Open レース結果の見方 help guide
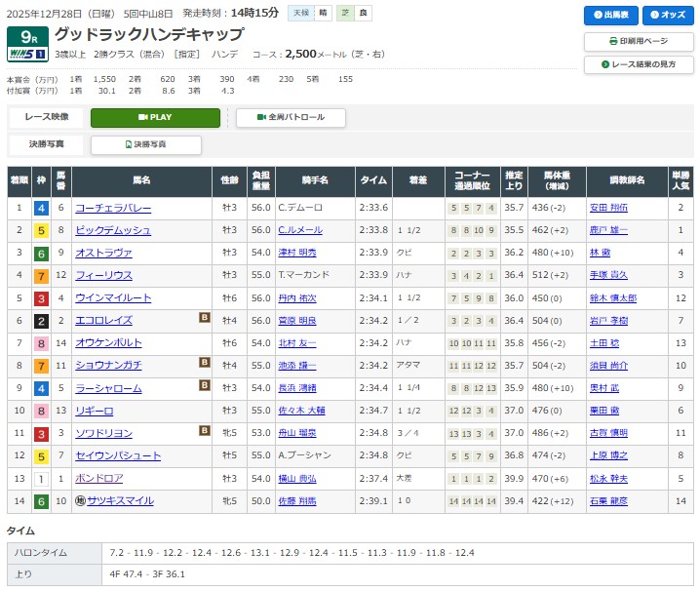 pyautogui.click(x=639, y=64)
